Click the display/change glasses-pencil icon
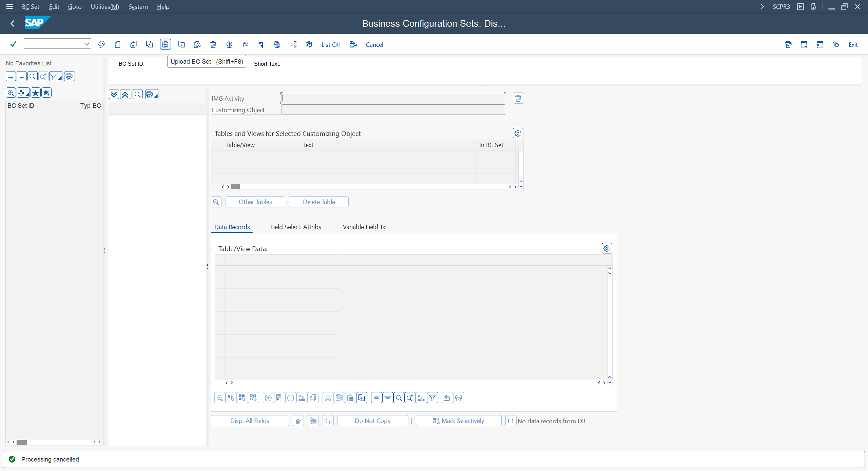The width and height of the screenshot is (868, 471). click(x=101, y=44)
